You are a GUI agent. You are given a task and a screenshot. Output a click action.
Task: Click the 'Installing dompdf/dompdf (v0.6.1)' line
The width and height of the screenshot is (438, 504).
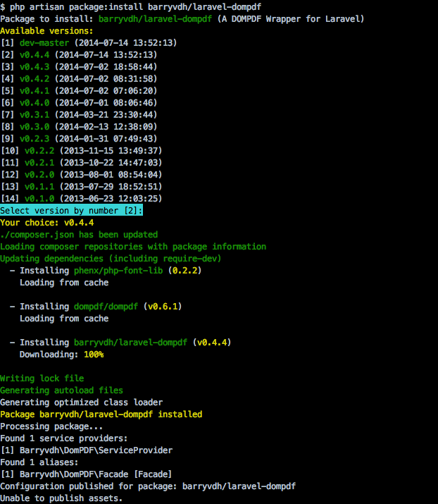(96, 307)
